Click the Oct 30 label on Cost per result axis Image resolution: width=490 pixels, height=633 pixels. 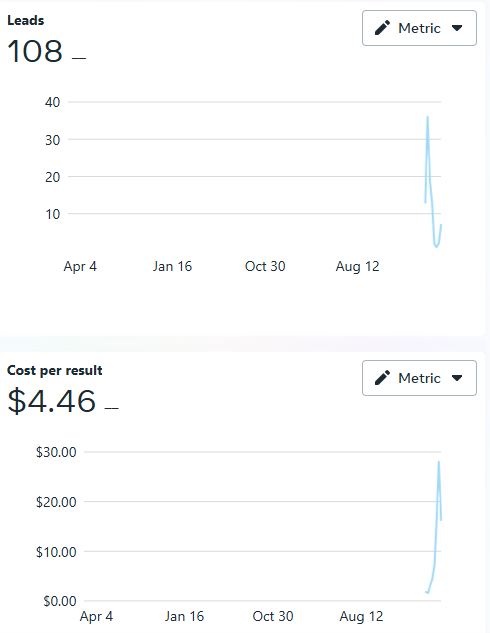tap(273, 616)
